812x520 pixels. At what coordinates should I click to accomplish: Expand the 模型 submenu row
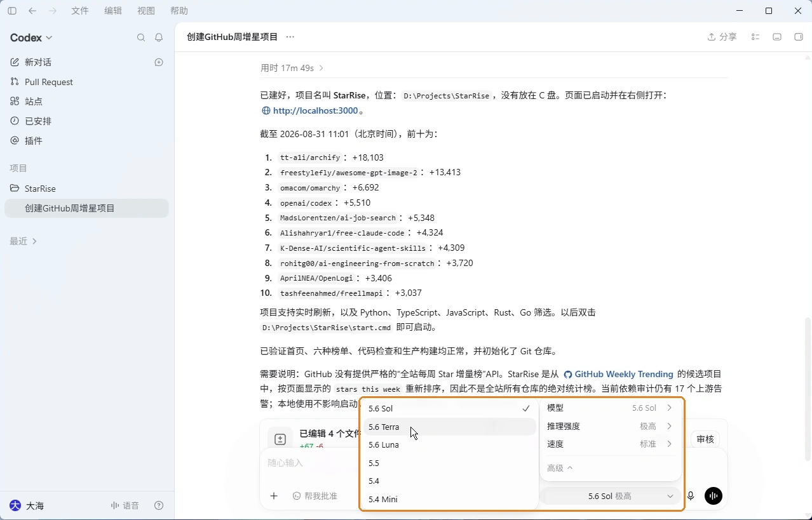click(x=610, y=408)
